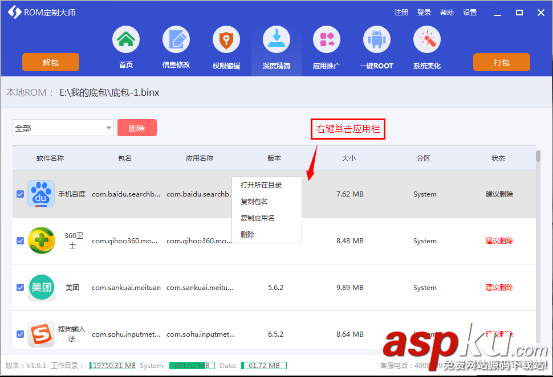Sort by 状态 column header
This screenshot has width=553, height=377.
(x=498, y=158)
